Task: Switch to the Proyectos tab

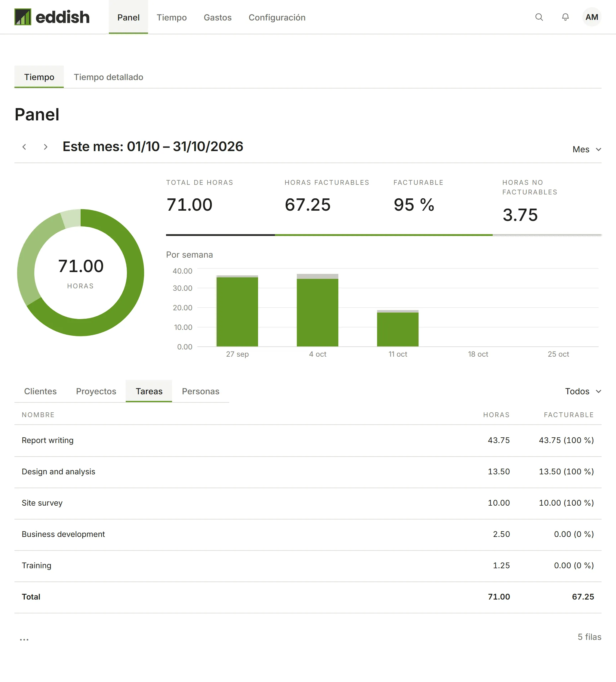Action: (96, 391)
